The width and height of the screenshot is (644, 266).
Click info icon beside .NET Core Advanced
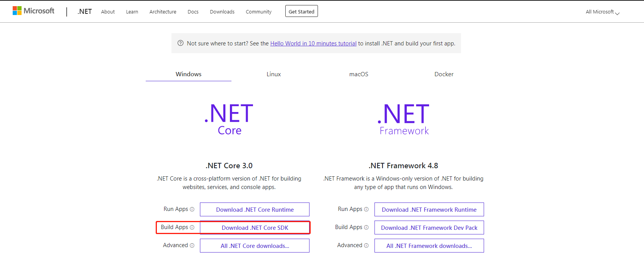192,246
